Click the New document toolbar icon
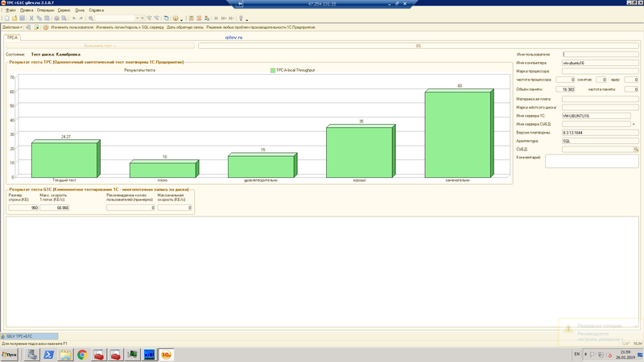The width and height of the screenshot is (644, 362). pyautogui.click(x=7, y=19)
